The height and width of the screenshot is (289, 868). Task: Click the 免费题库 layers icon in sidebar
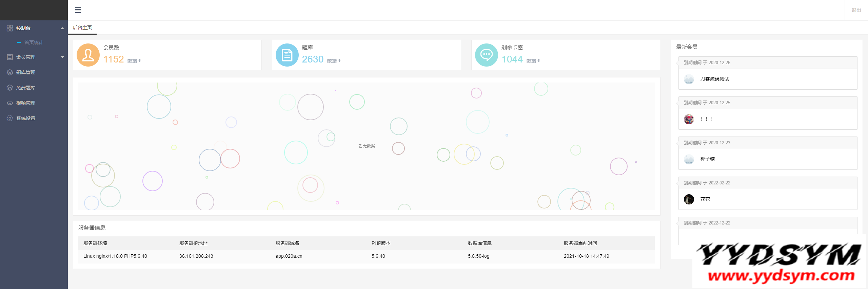[x=10, y=88]
